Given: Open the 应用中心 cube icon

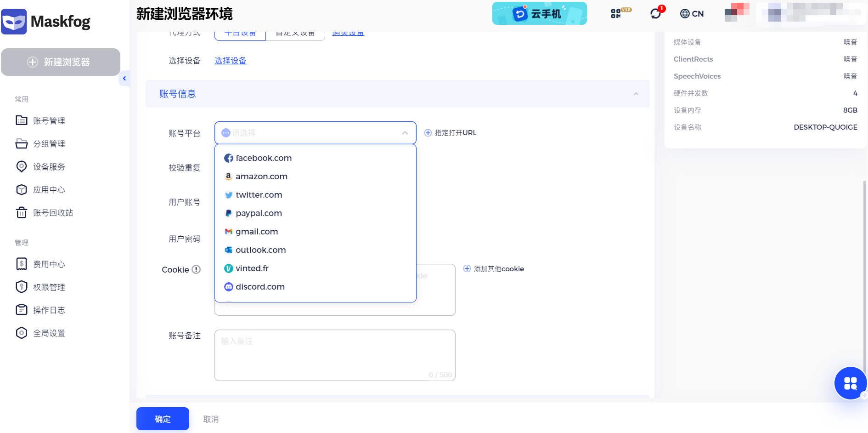Looking at the screenshot, I should [x=22, y=189].
